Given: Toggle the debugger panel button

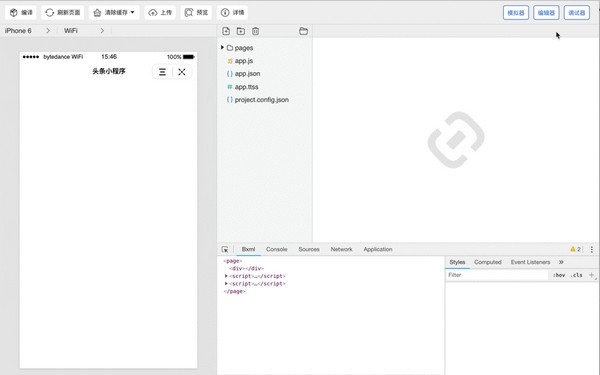Looking at the screenshot, I should click(577, 13).
